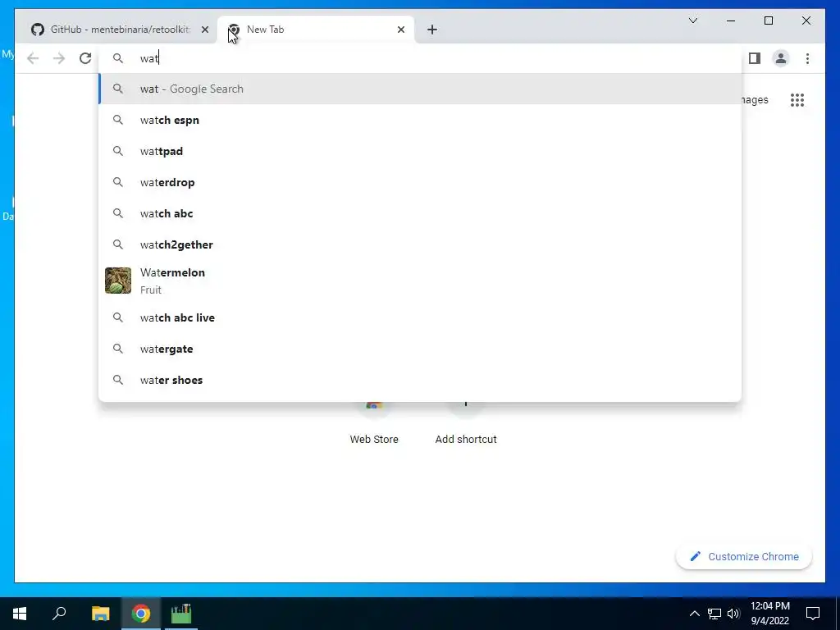This screenshot has width=840, height=630.
Task: Select the 'watch abc live' suggestion
Action: point(420,317)
